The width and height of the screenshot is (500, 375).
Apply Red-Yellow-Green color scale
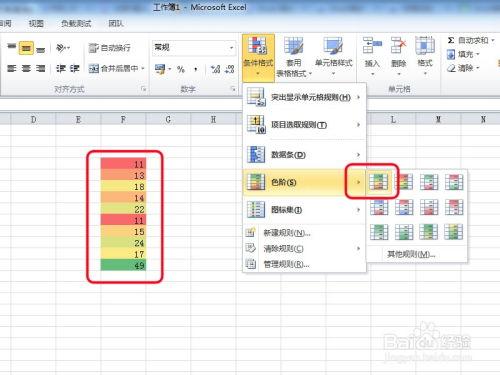tap(404, 182)
